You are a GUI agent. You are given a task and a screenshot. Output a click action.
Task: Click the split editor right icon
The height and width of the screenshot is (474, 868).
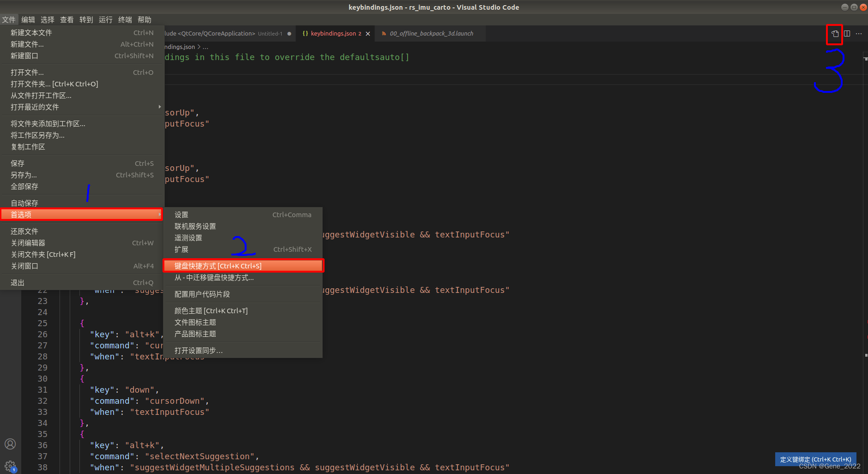click(847, 34)
